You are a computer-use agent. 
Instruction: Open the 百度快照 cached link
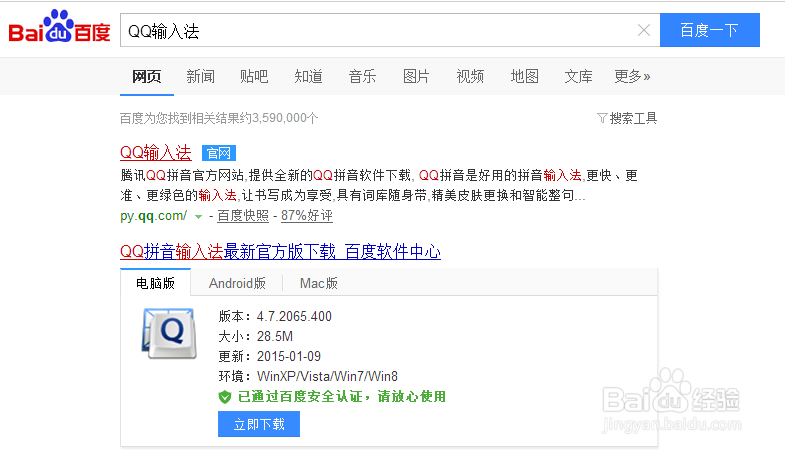point(243,215)
